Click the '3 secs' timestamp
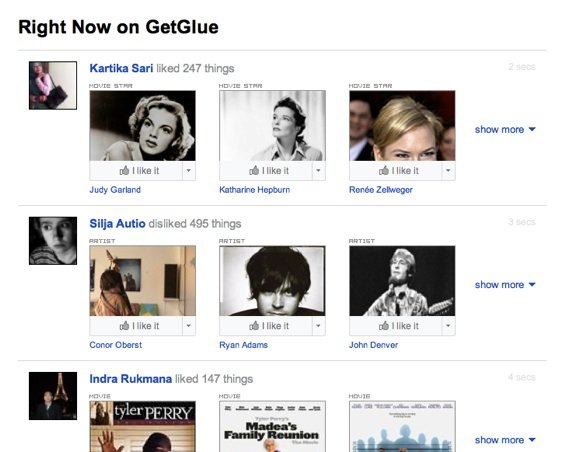580x452 pixels. [522, 222]
